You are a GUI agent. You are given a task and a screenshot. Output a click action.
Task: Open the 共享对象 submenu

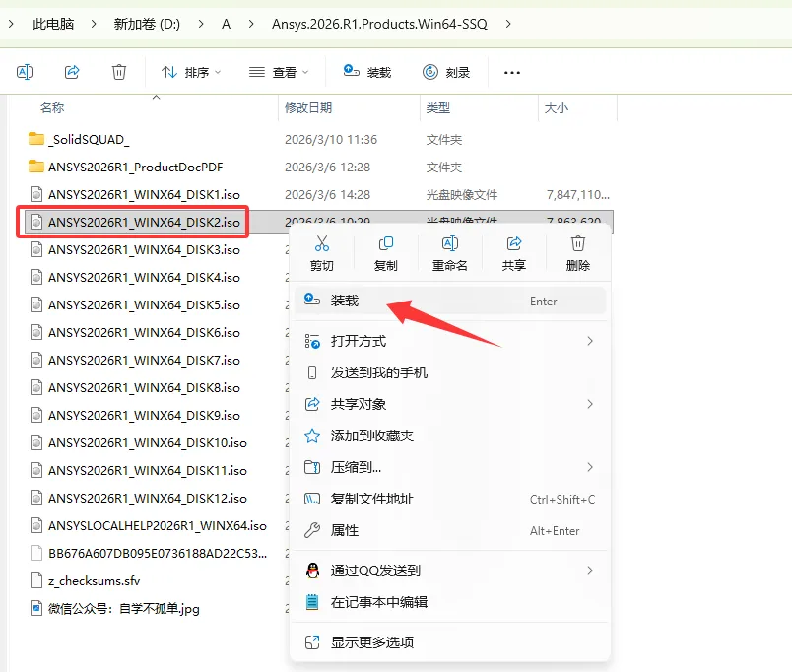point(450,404)
